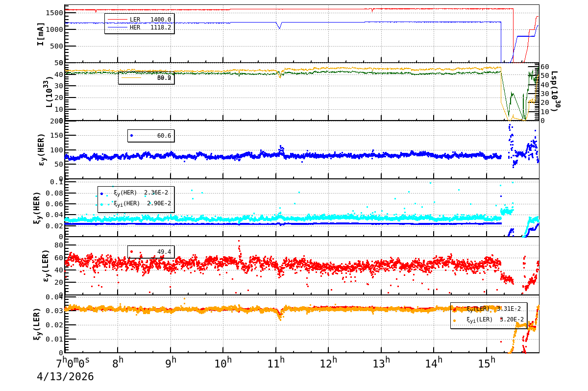Click the LER current legend entry
The height and width of the screenshot is (391, 588).
(140, 20)
